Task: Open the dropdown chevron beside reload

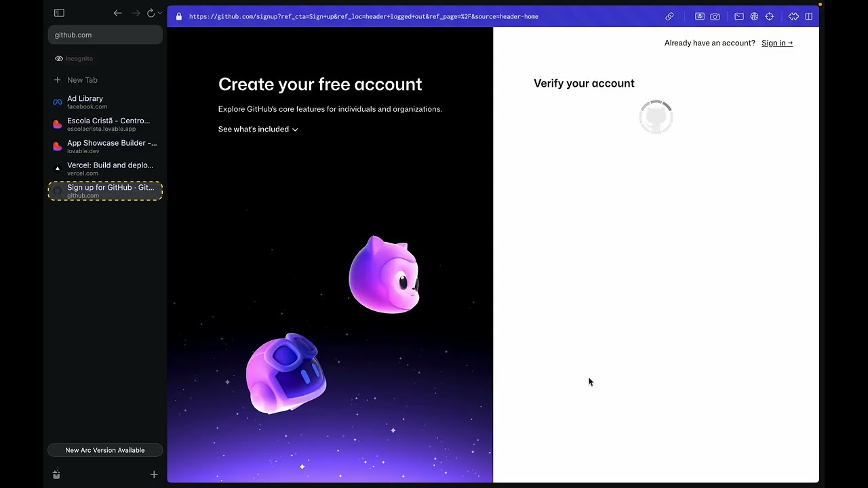Action: [x=160, y=13]
